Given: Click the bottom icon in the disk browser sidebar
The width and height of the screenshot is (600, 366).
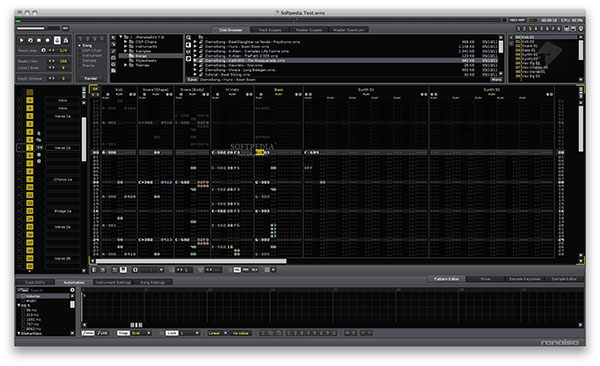Looking at the screenshot, I should 113,70.
